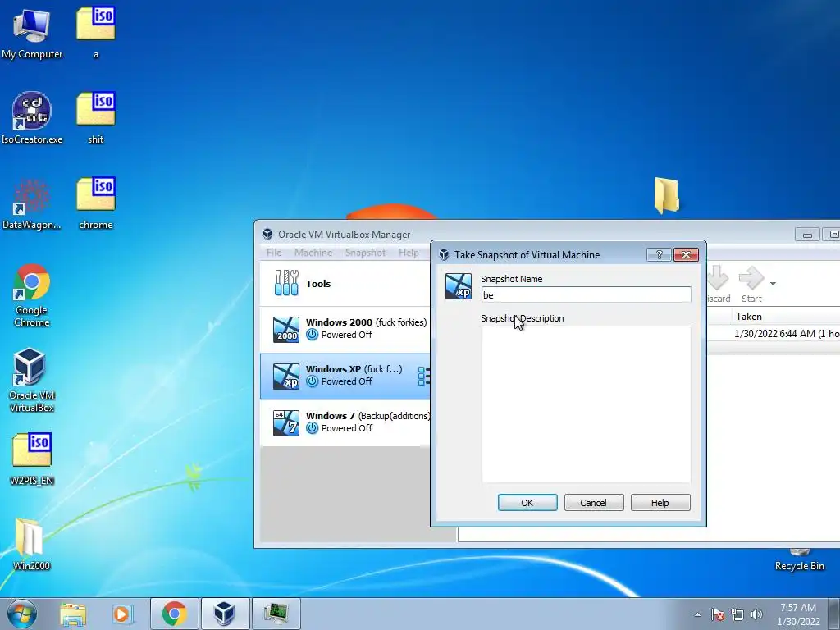Open Windows Media Player from the taskbar
840x630 pixels.
(122, 614)
